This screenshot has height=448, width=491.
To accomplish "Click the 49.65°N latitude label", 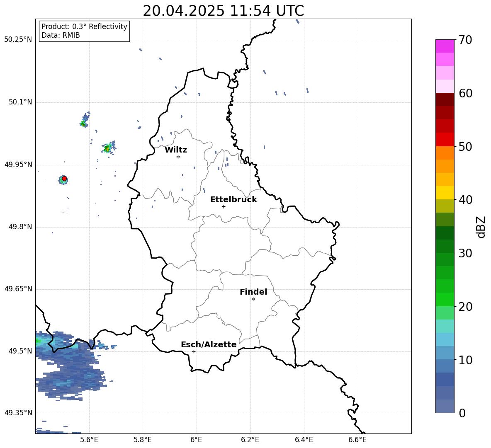I will (18, 289).
